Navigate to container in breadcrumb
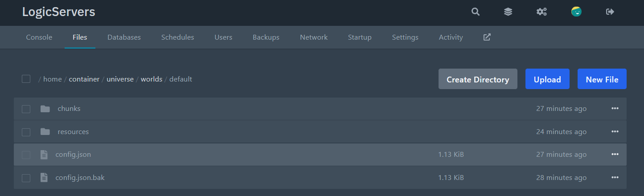Screen dimensions: 644x196 point(84,79)
